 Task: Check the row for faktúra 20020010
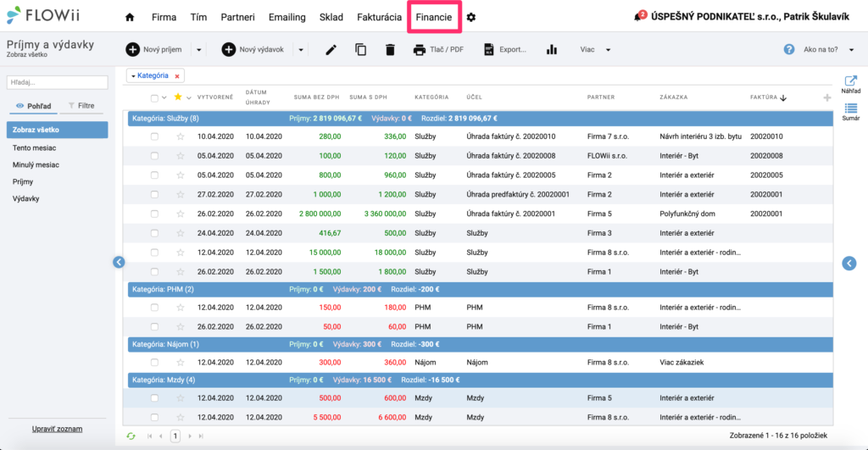tap(154, 136)
